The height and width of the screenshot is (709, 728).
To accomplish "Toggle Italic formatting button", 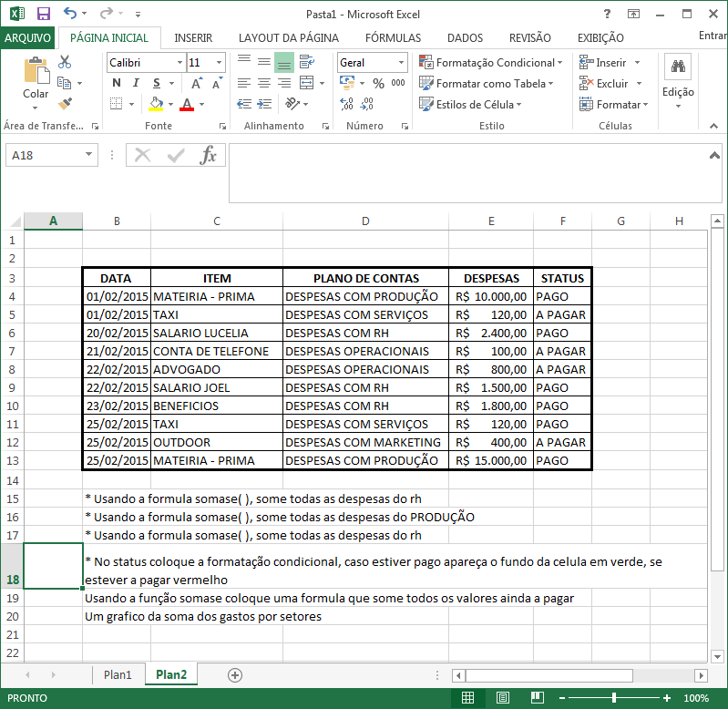I will tap(136, 83).
